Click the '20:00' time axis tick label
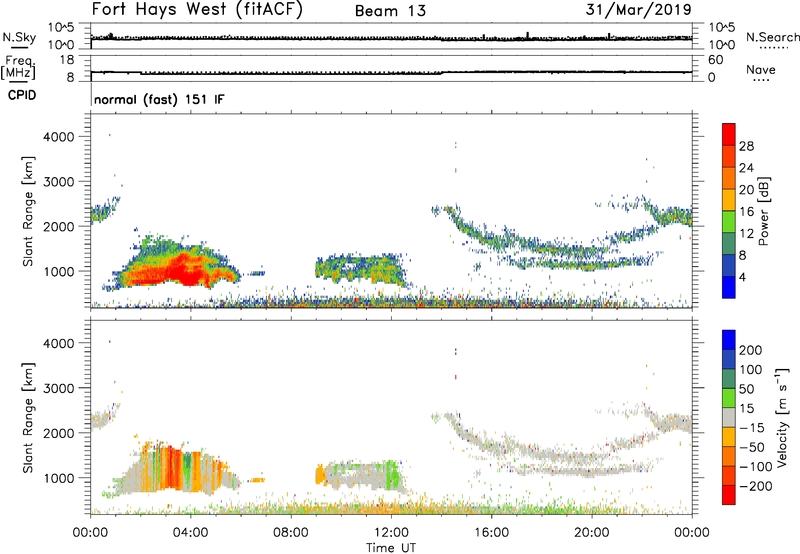This screenshot has width=800, height=554. point(591,533)
